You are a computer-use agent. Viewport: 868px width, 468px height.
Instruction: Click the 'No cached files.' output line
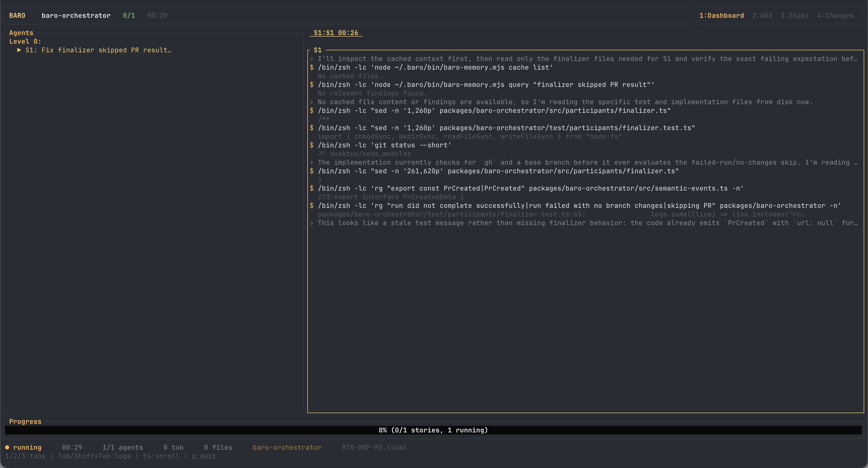point(350,76)
